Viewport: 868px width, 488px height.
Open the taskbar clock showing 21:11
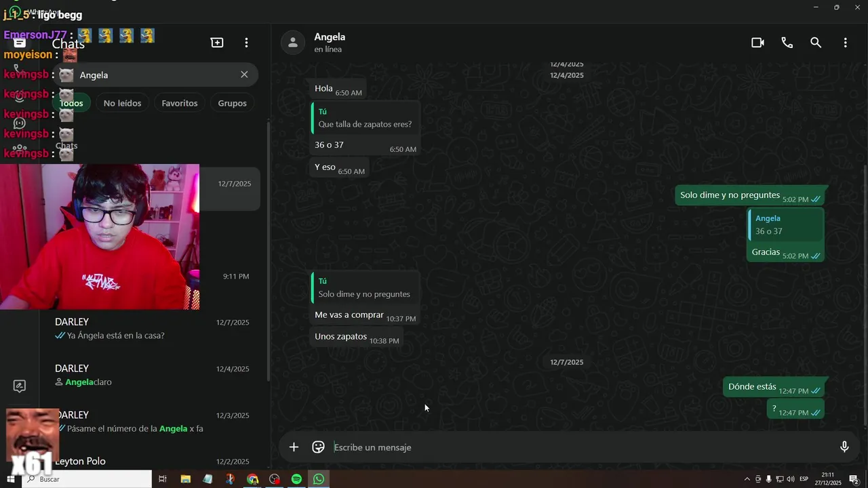point(828,479)
